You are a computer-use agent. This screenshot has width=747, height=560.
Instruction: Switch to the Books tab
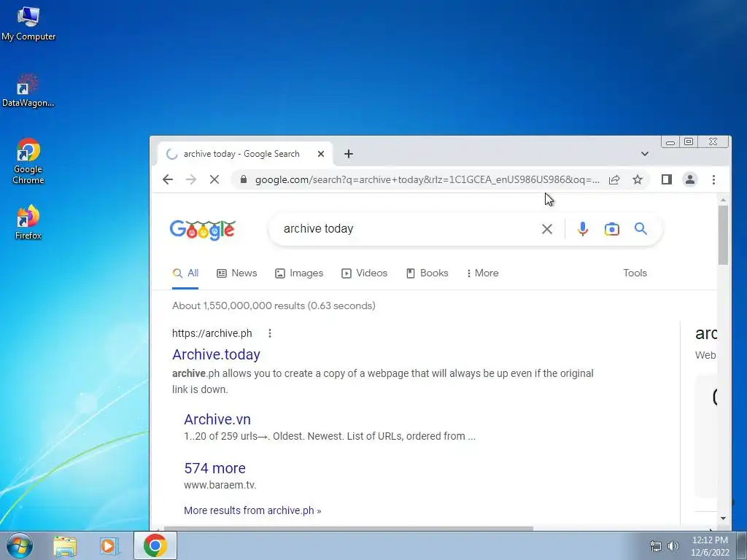pyautogui.click(x=427, y=273)
